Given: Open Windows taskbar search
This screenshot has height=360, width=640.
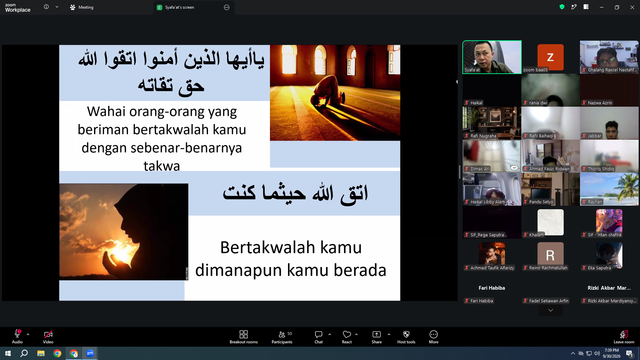Looking at the screenshot, I should point(24,353).
